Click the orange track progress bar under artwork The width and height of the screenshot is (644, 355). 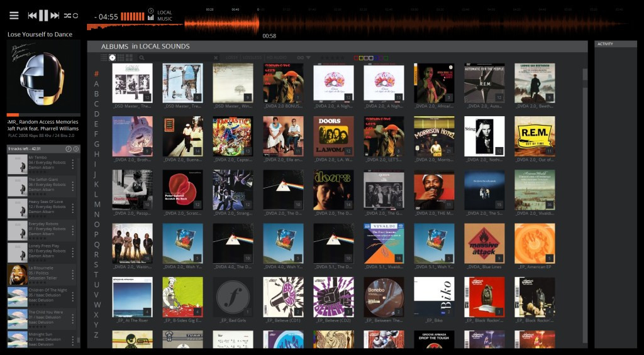click(43, 115)
